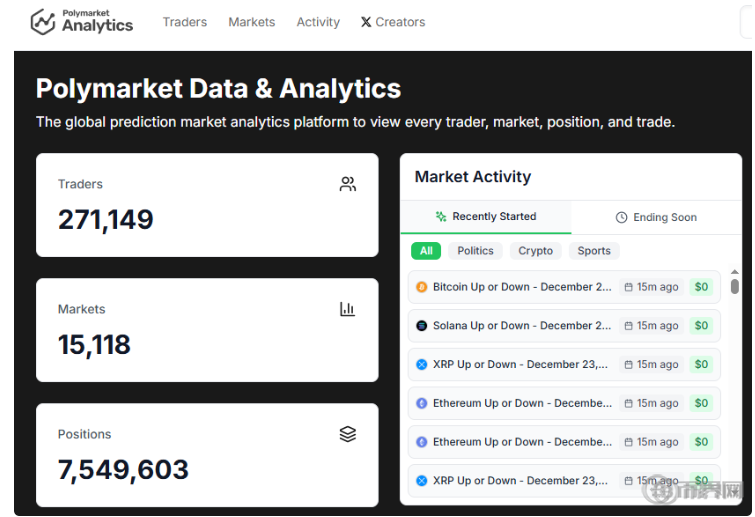Click the first Ethereum coin icon
The width and height of the screenshot is (755, 517).
[x=422, y=404]
